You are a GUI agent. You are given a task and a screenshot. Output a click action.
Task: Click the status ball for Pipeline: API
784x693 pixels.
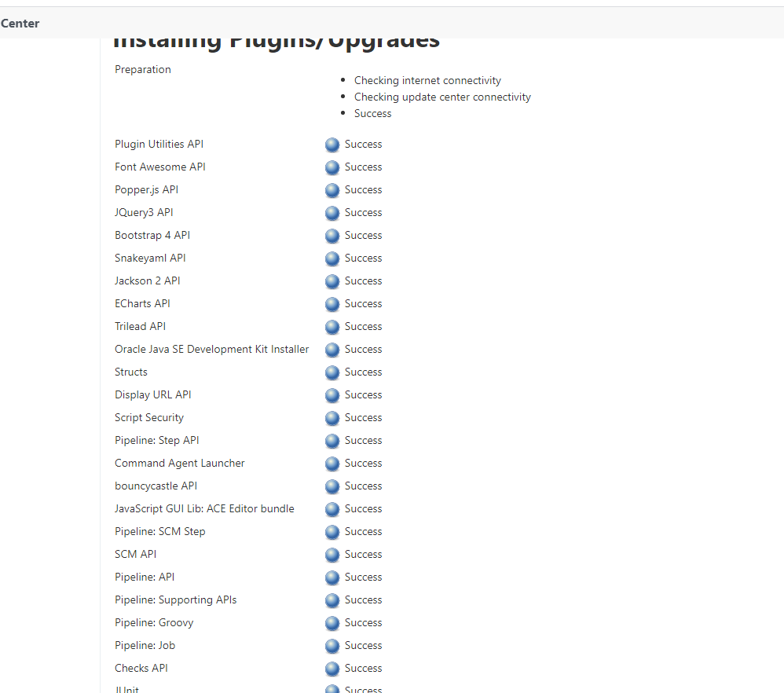pyautogui.click(x=332, y=578)
